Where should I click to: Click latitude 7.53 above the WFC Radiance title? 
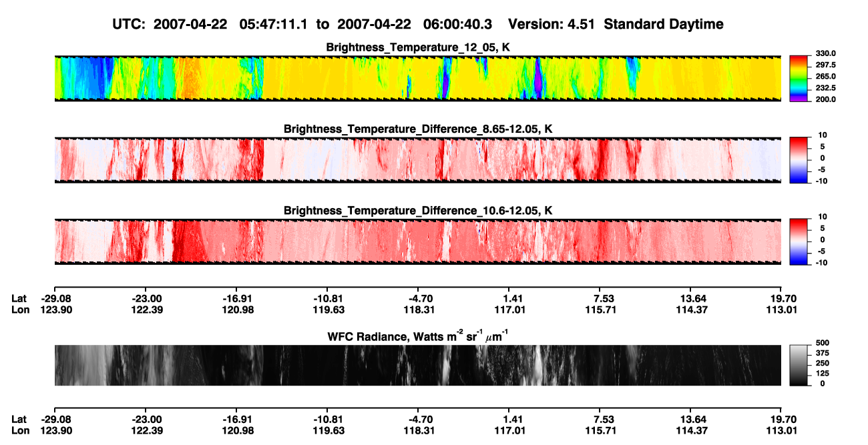601,299
